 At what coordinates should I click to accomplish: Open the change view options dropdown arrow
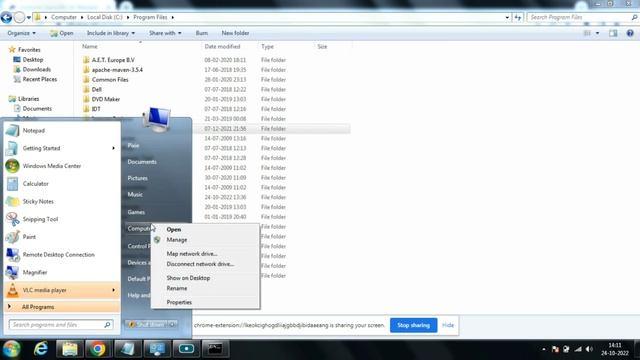598,33
